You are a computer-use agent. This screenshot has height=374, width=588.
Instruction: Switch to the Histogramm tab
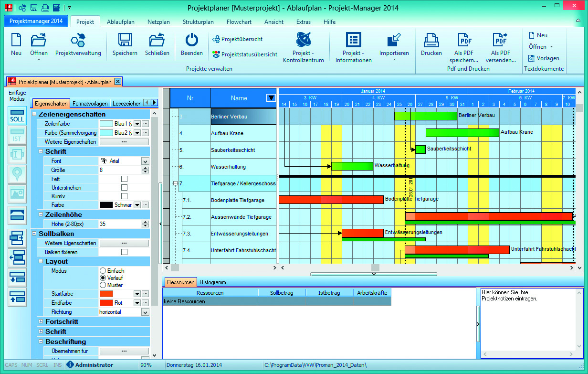click(x=212, y=282)
